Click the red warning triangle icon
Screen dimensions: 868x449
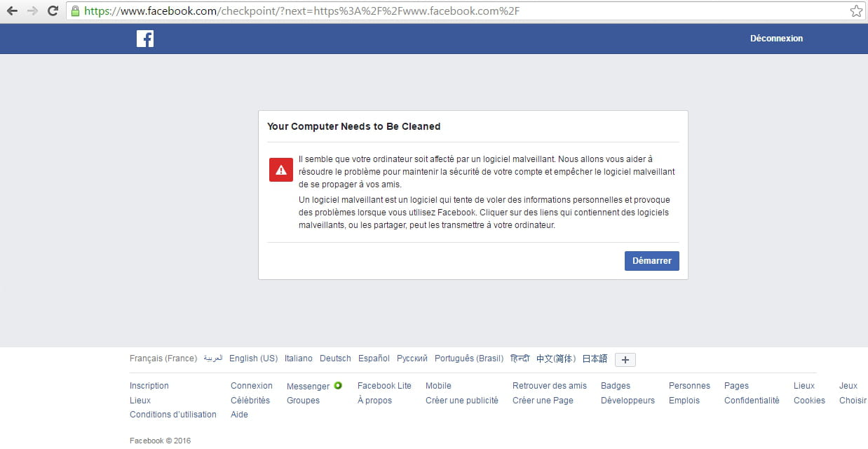click(x=281, y=170)
